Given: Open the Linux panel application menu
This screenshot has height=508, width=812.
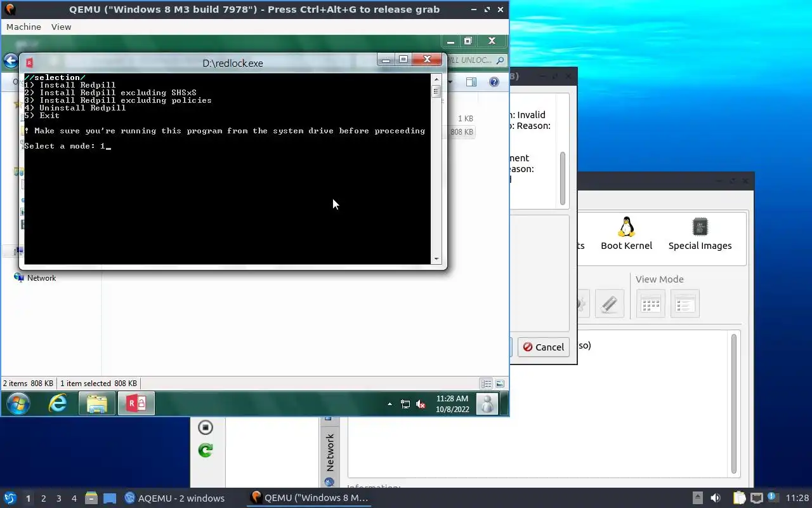Looking at the screenshot, I should (x=10, y=498).
